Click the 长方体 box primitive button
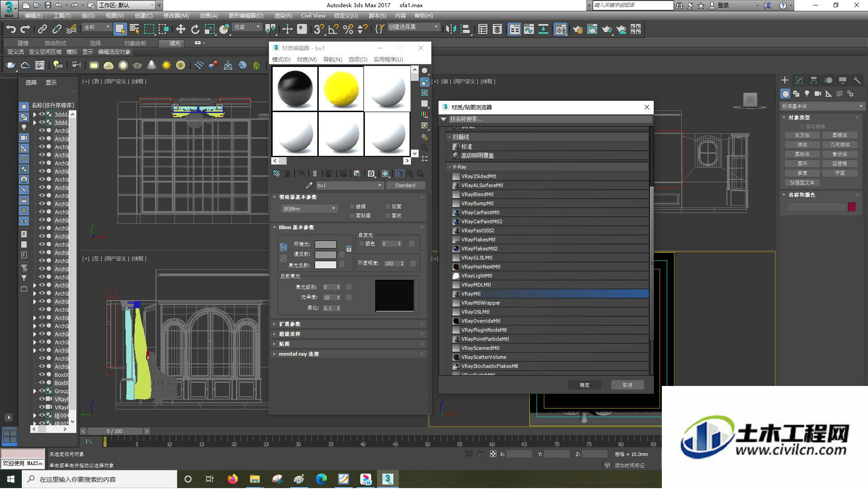Screen dimensions: 868x489 tap(802, 135)
